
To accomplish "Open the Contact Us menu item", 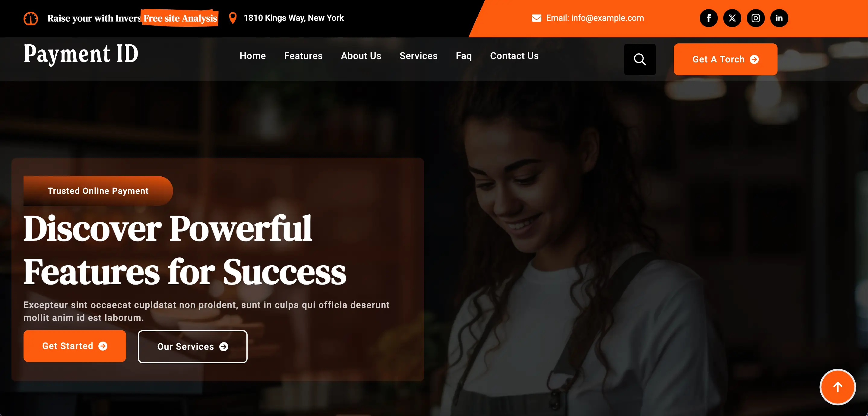I will tap(514, 56).
